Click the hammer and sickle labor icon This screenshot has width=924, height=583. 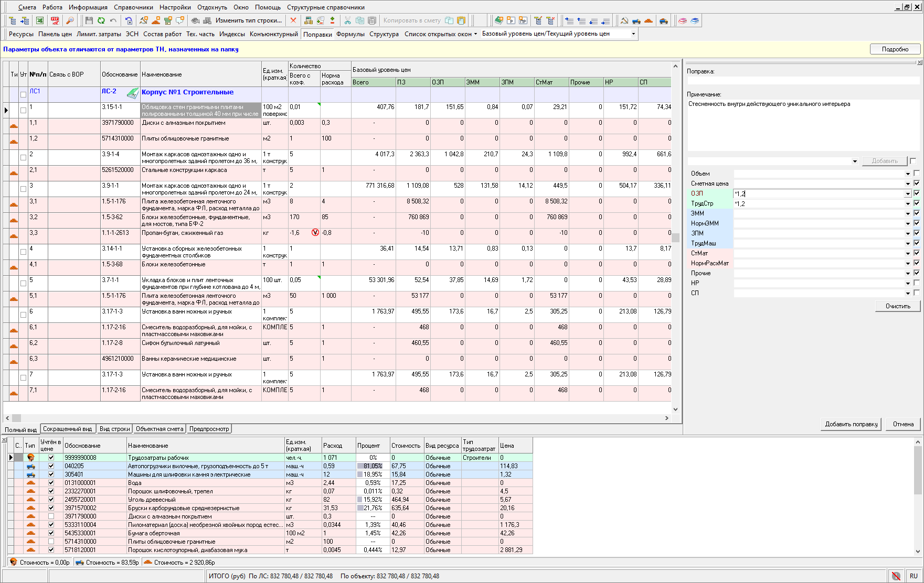pos(624,20)
